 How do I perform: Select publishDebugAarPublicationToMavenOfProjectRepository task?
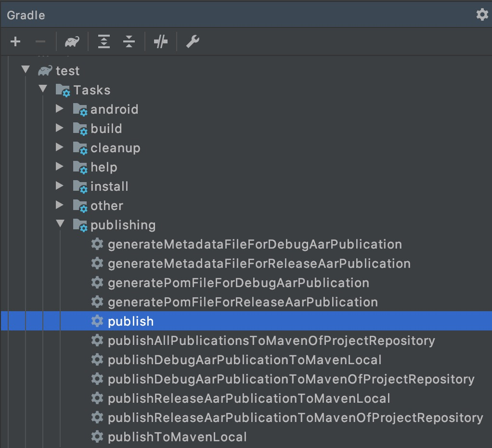tap(291, 379)
